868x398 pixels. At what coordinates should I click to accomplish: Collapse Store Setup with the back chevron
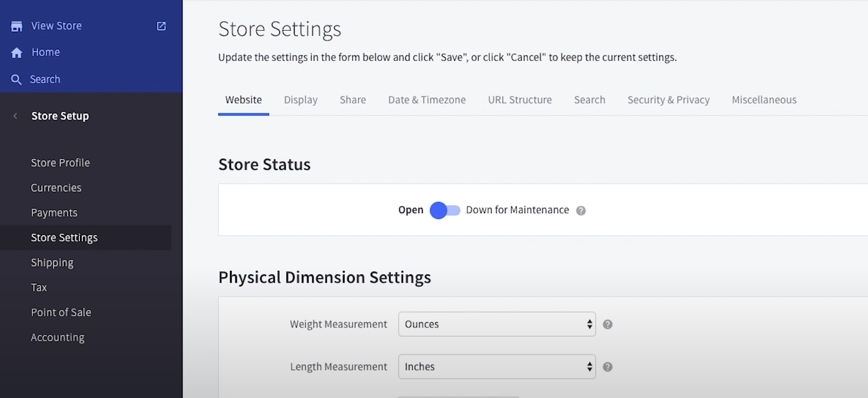tap(15, 116)
